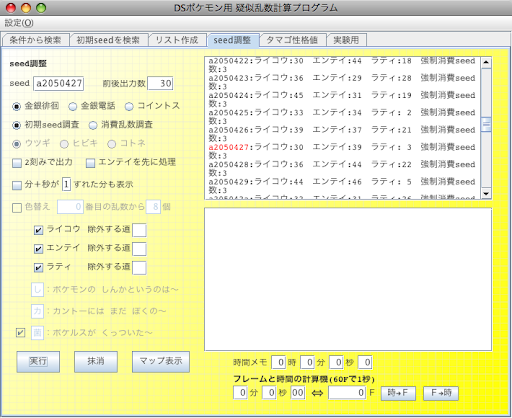
Task: Select 消費乱数調査 radio button
Action: (93, 125)
